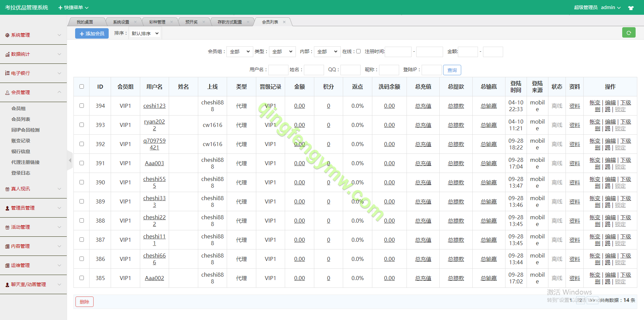The height and width of the screenshot is (320, 644).
Task: Click the sidebar collapse arrow handle
Action: (x=70, y=161)
